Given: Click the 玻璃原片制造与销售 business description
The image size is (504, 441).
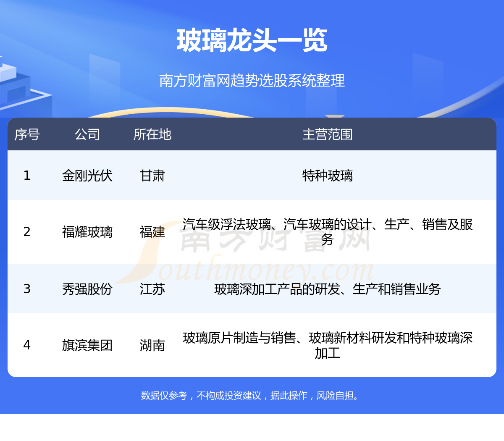Looking at the screenshot, I should (x=328, y=345).
